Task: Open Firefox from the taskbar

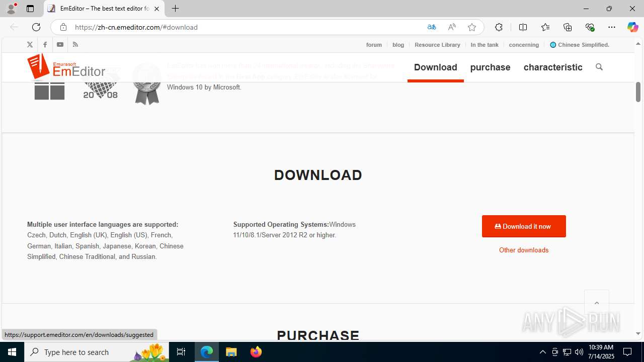Action: [x=256, y=352]
